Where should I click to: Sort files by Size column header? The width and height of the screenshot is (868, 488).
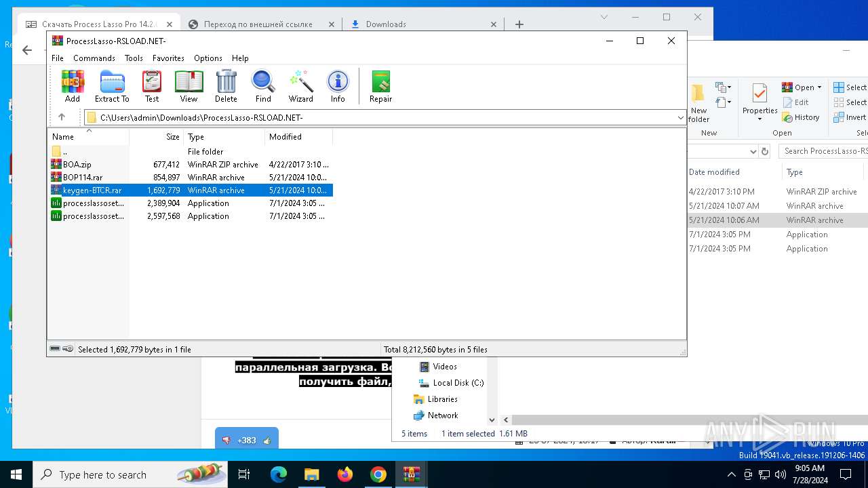click(157, 136)
